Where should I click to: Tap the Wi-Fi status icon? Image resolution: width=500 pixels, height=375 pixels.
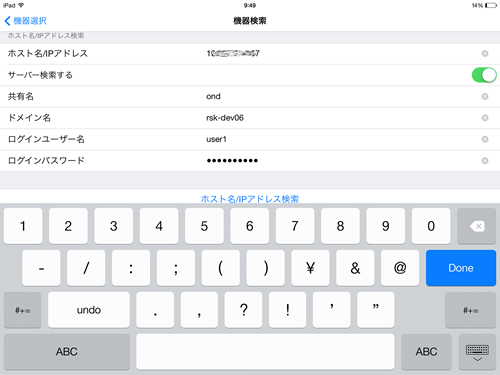pos(21,5)
